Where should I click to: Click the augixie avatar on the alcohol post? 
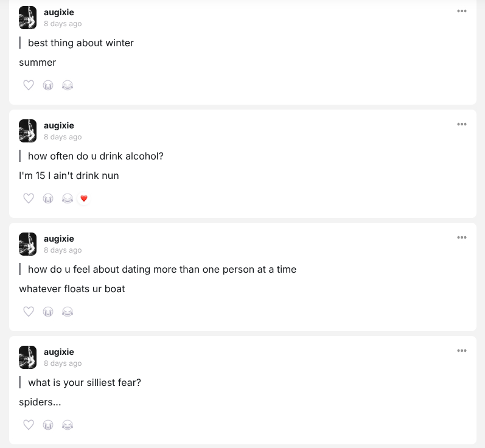28,130
